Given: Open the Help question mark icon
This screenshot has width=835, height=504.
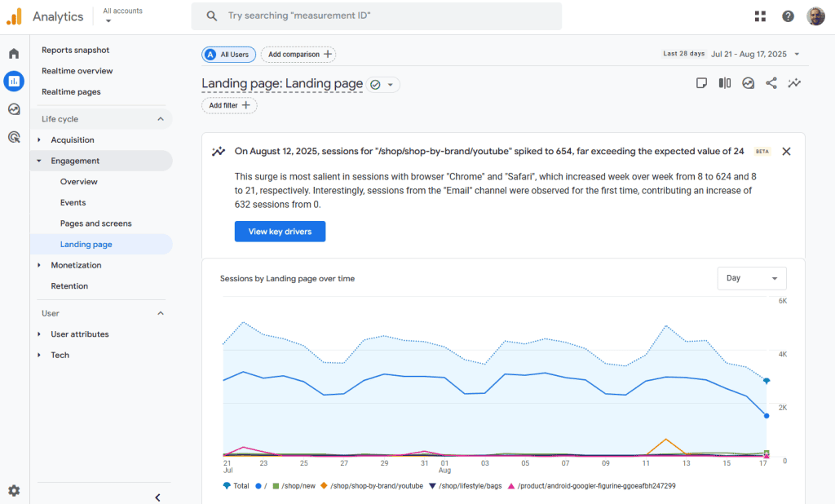Looking at the screenshot, I should point(788,16).
